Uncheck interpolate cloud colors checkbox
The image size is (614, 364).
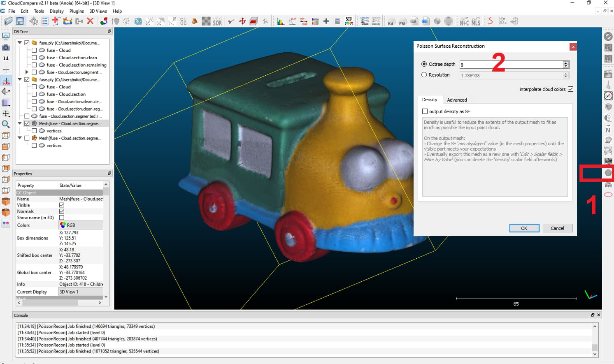(570, 89)
